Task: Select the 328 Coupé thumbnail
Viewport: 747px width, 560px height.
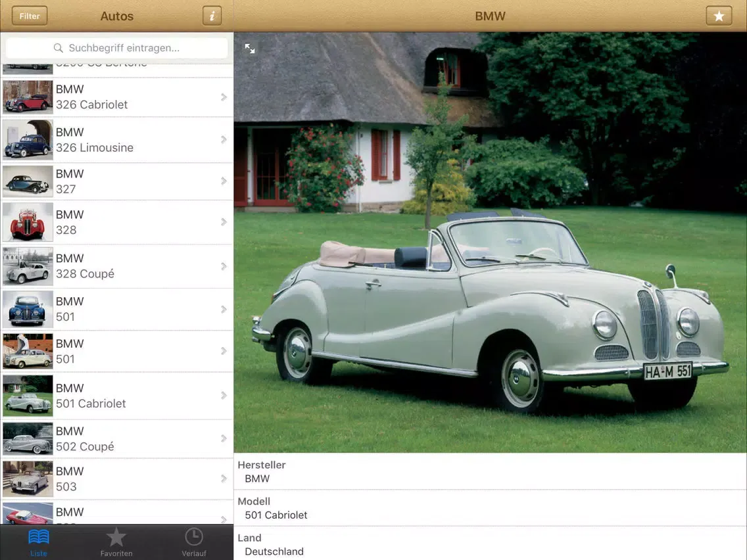Action: click(28, 266)
